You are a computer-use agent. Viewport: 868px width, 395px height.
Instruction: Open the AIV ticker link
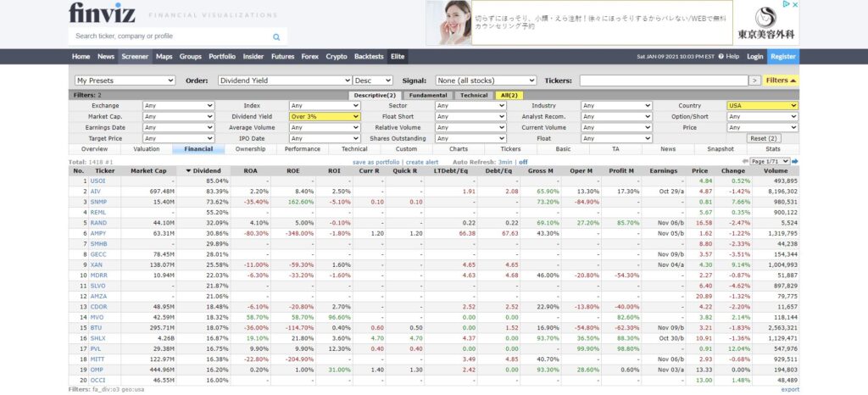[95, 192]
